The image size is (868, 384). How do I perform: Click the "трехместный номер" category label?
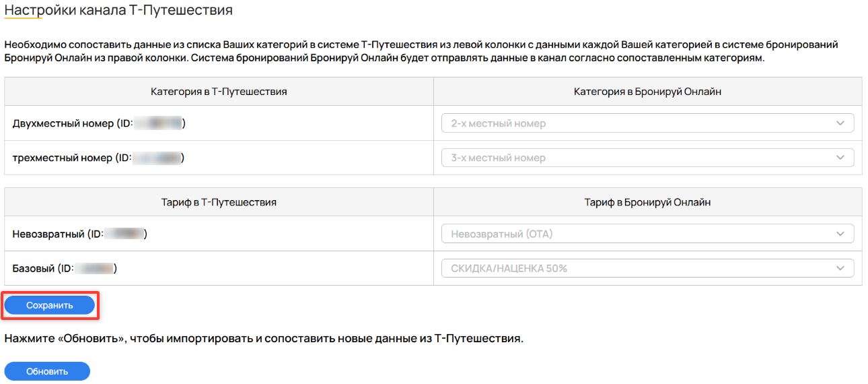[x=63, y=158]
